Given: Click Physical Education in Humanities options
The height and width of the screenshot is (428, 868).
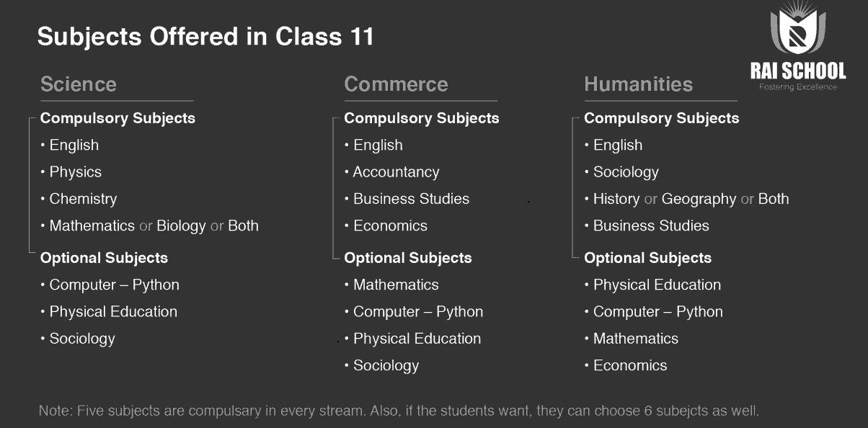Looking at the screenshot, I should [657, 285].
